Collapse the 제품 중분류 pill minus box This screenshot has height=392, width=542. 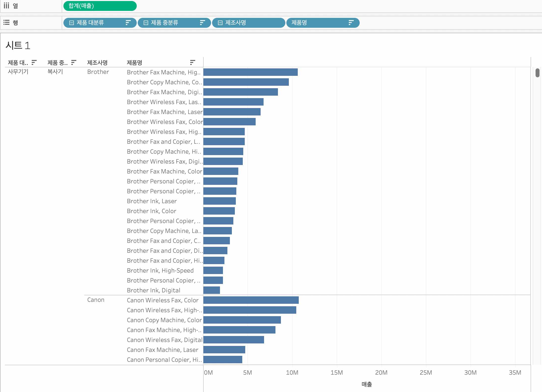[146, 23]
